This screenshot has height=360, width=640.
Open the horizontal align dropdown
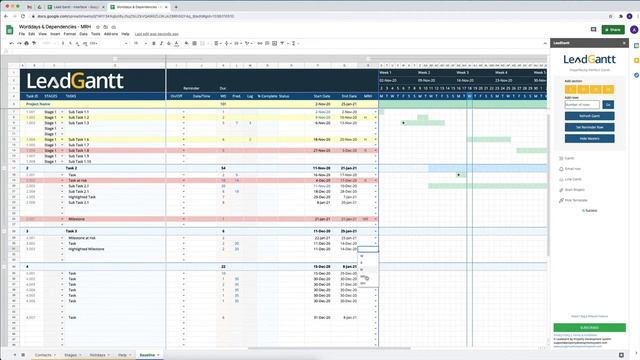(x=217, y=43)
